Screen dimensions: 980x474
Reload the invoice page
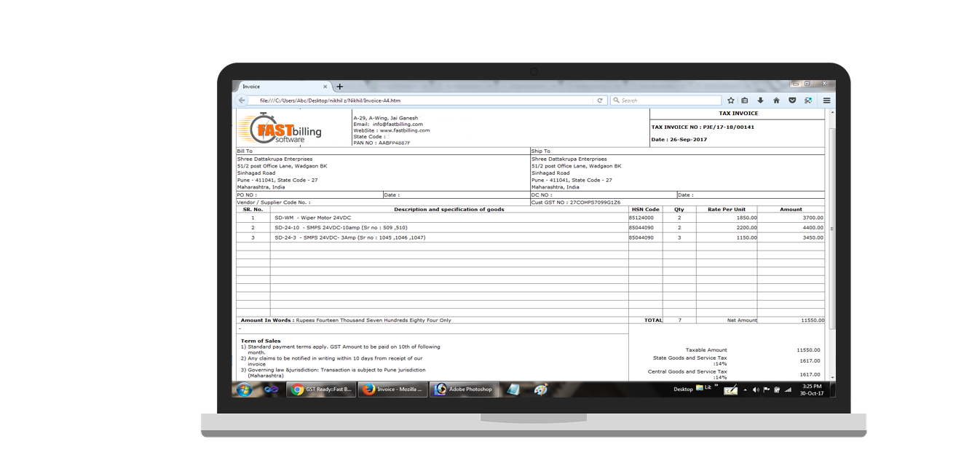tap(600, 100)
